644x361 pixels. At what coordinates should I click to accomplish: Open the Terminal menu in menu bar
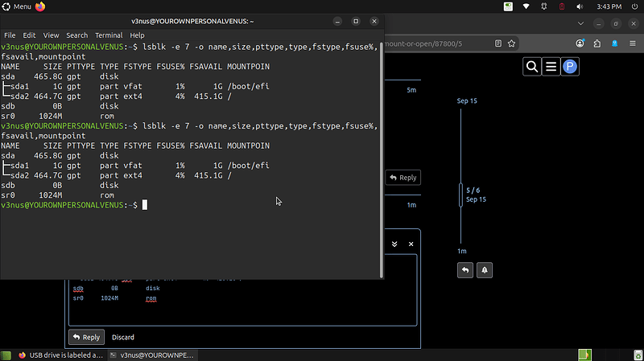(109, 35)
